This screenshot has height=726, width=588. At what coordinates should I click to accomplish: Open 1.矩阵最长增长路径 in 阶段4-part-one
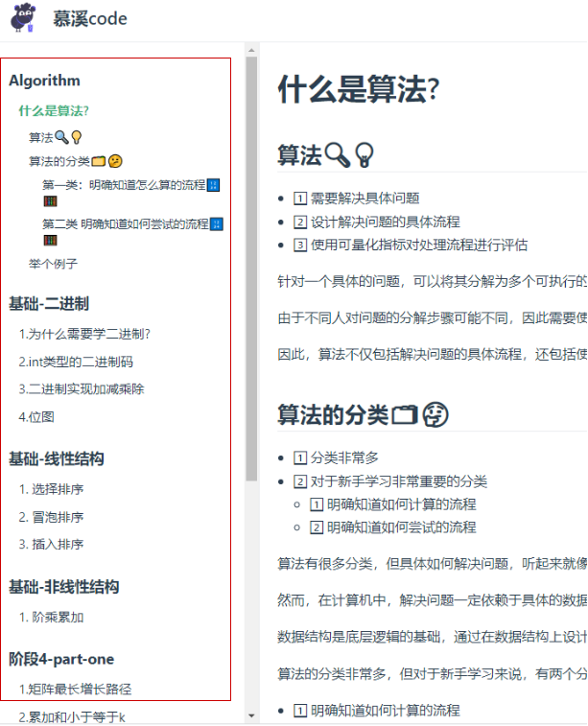[75, 689]
